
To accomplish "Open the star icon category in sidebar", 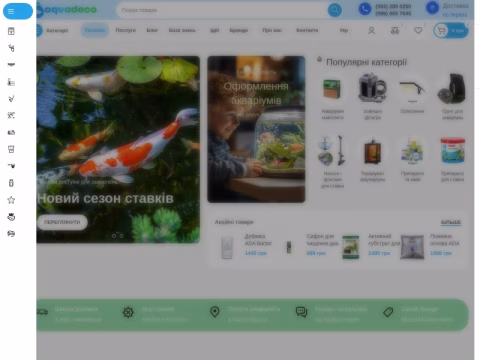I will (x=11, y=200).
